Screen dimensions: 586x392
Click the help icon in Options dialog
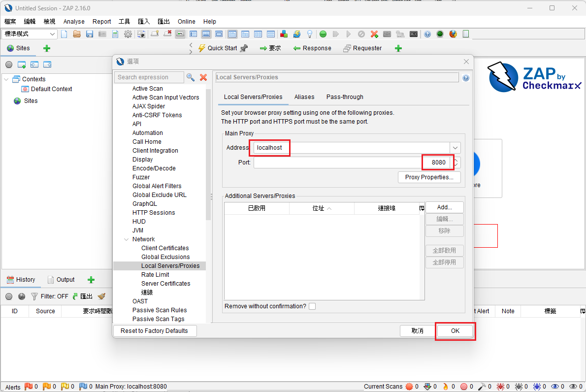point(466,78)
